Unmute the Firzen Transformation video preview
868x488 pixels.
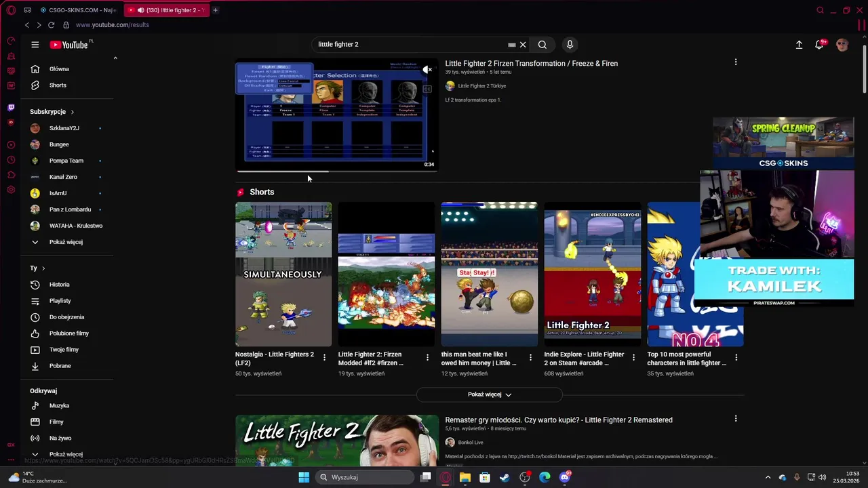point(427,70)
